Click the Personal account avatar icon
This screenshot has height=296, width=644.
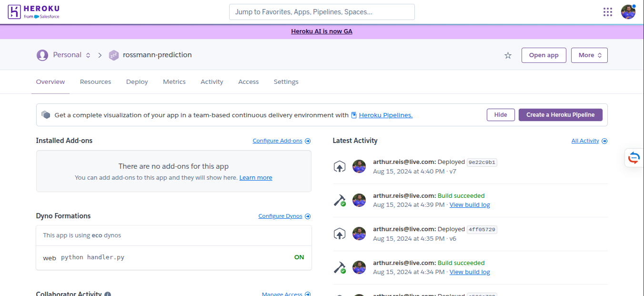click(42, 55)
